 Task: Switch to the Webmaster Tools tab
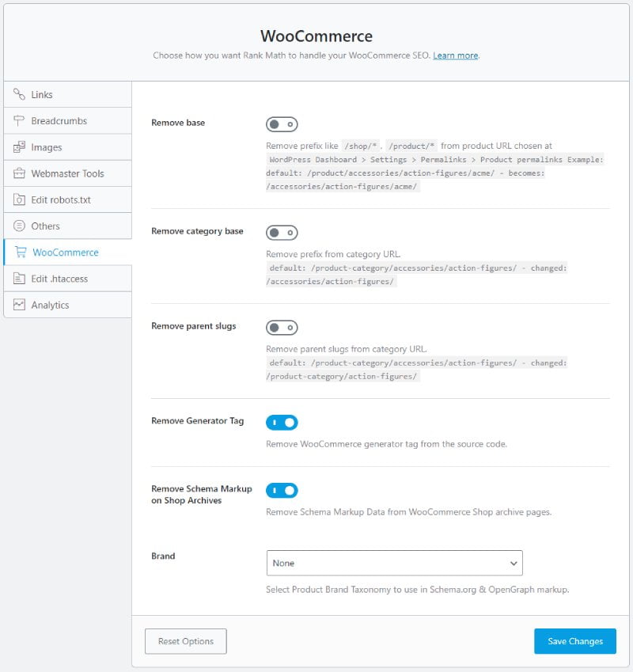(x=67, y=173)
